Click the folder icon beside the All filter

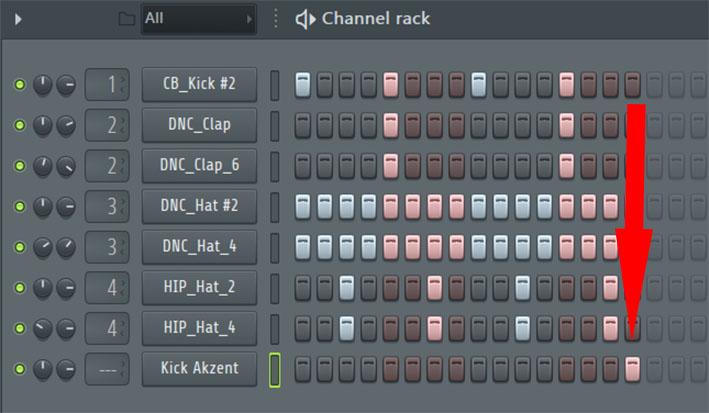coord(126,19)
